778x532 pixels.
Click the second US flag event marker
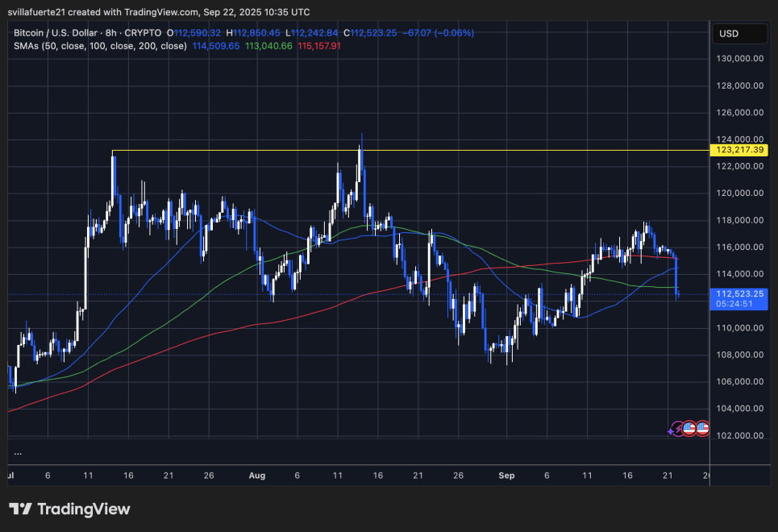[703, 428]
